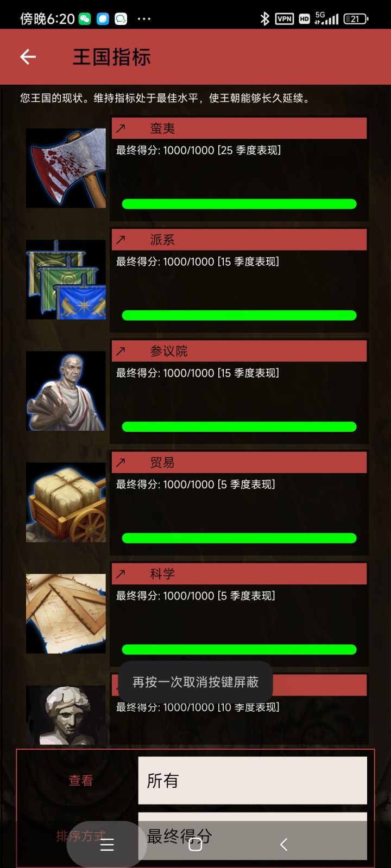Expand the 参议院 indicator header
The image size is (391, 868).
point(239,351)
